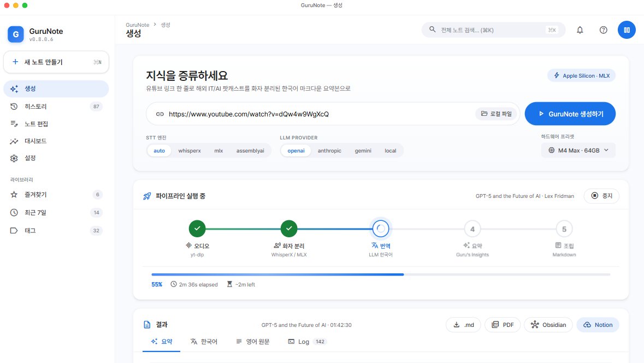644x363 pixels.
Task: Click the completed 화자 분리 step checkmark
Action: (289, 229)
